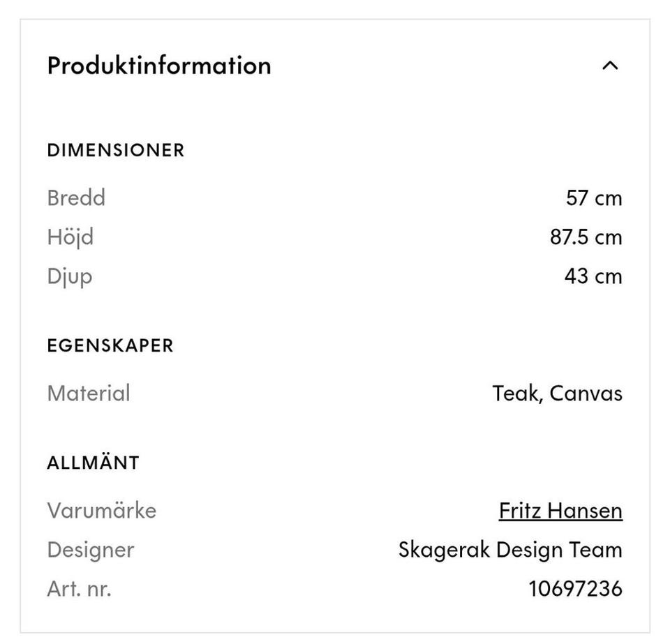
Task: Select the Varumärke label
Action: point(102,511)
